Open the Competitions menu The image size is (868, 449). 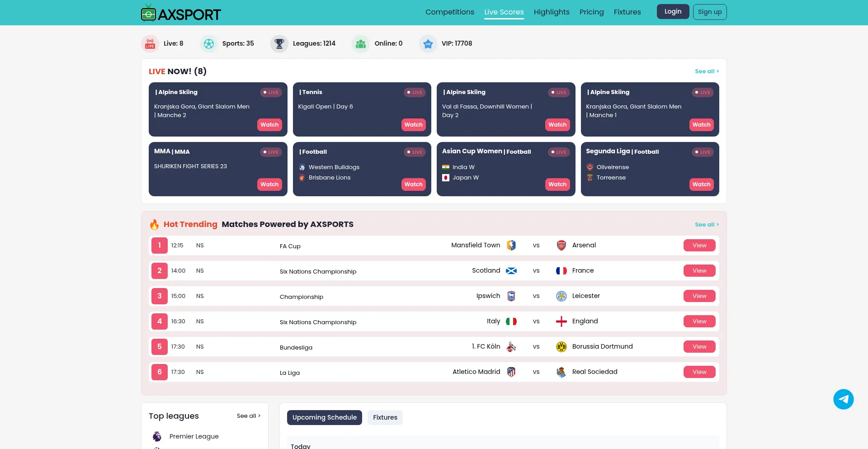click(x=450, y=12)
